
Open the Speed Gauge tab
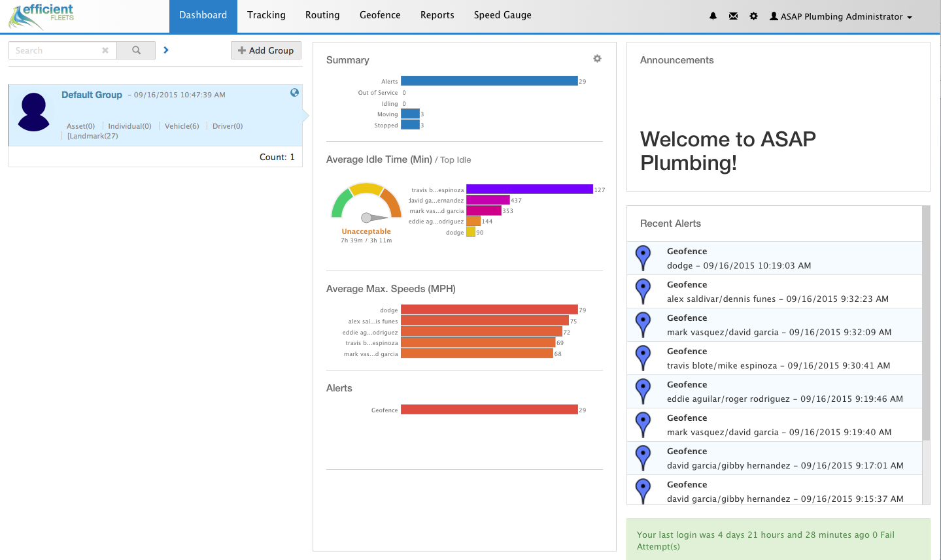tap(503, 15)
